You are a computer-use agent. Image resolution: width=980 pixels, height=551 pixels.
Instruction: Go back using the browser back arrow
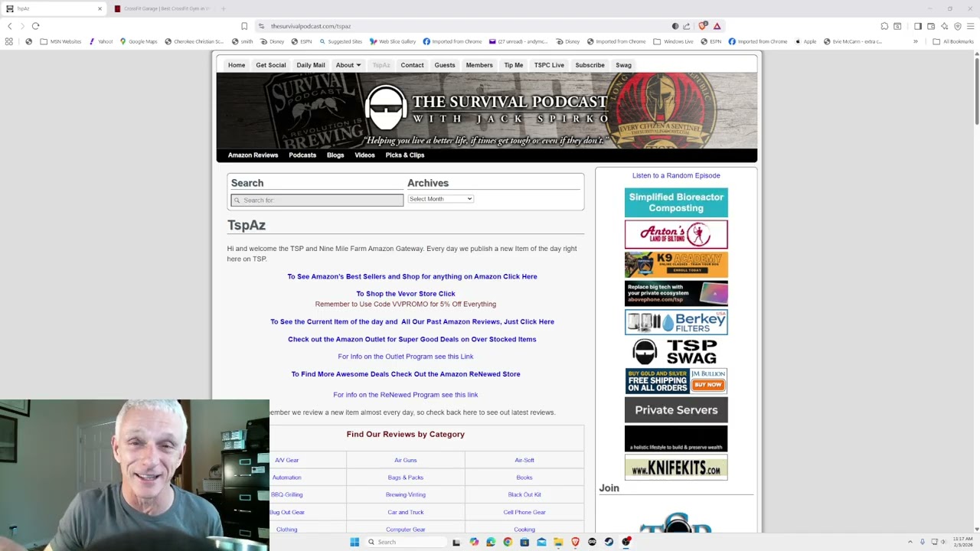[9, 26]
